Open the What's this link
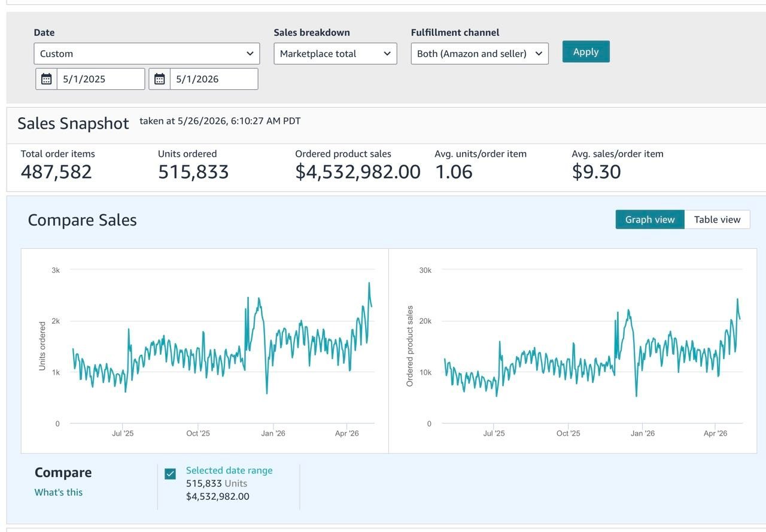The image size is (766, 532). pos(59,493)
